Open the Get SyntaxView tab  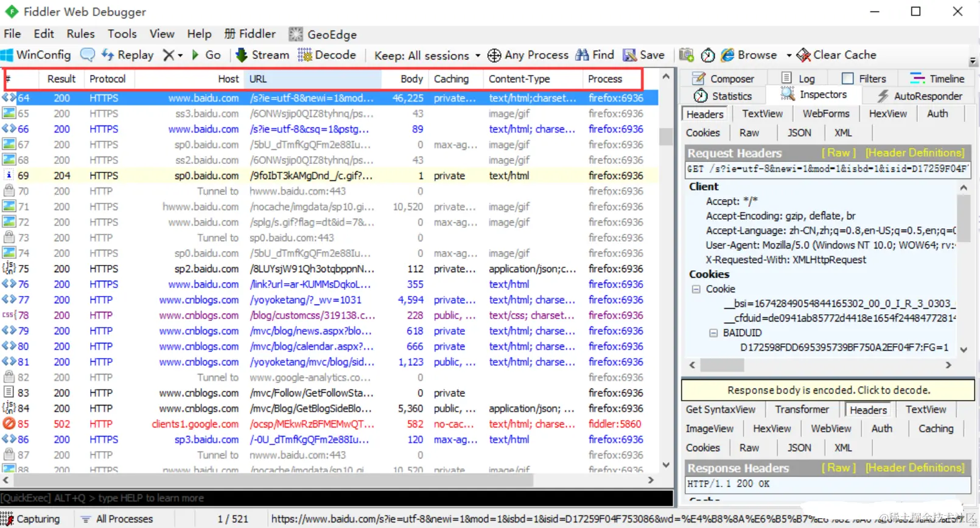click(x=721, y=410)
